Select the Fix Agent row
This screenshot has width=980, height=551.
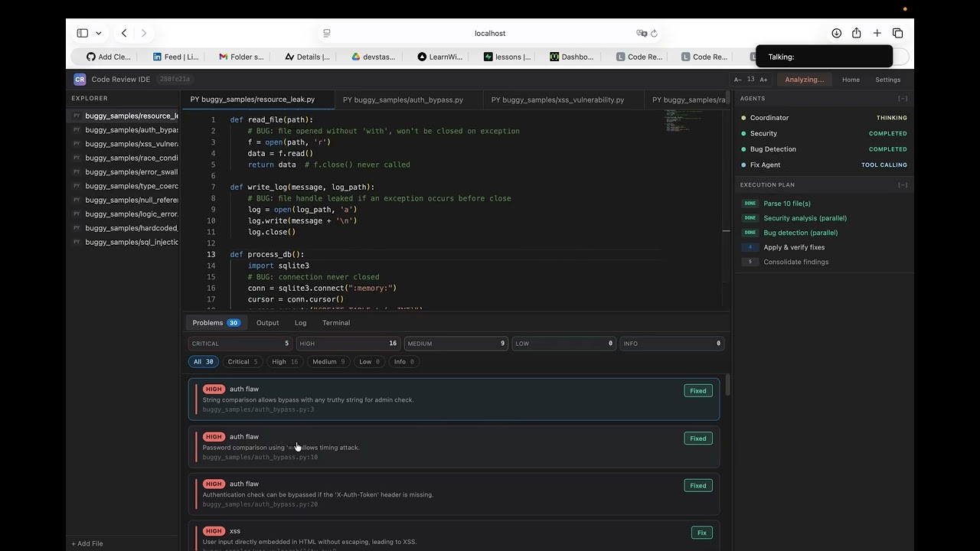[824, 165]
